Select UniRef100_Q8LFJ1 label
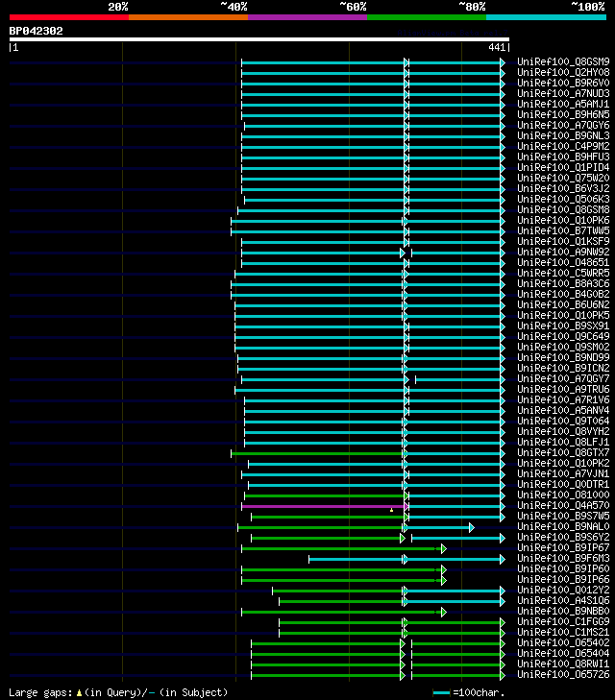The width and height of the screenshot is (615, 700). tap(563, 442)
